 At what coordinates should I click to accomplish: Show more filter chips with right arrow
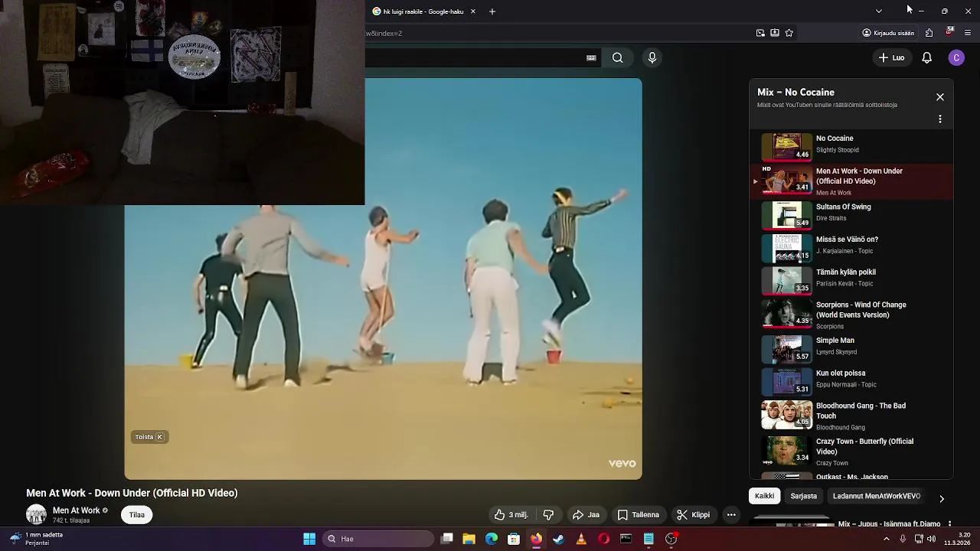pyautogui.click(x=942, y=499)
